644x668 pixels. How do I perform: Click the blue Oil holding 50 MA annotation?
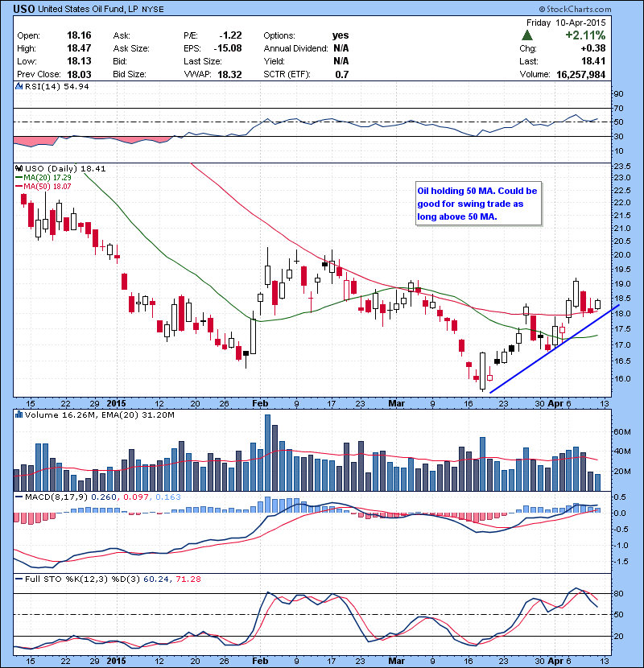478,204
